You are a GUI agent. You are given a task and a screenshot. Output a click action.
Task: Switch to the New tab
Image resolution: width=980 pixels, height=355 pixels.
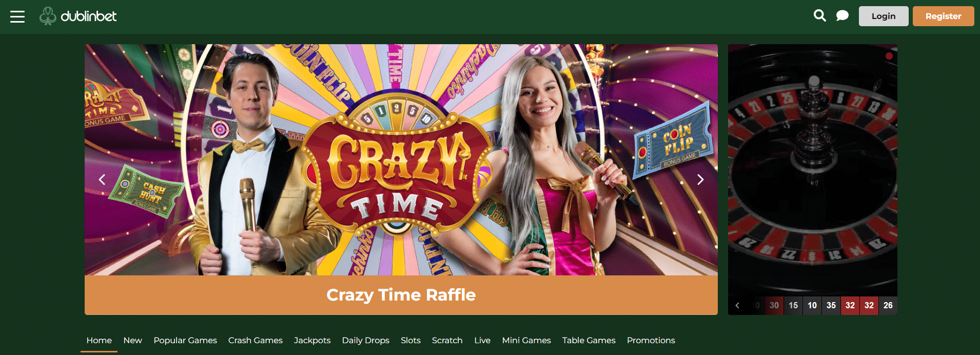click(x=132, y=340)
